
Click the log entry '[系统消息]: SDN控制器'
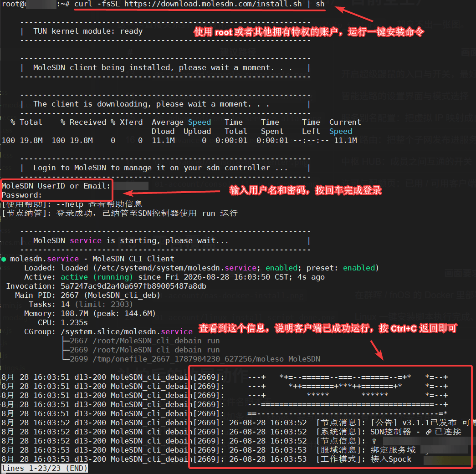[x=389, y=432]
